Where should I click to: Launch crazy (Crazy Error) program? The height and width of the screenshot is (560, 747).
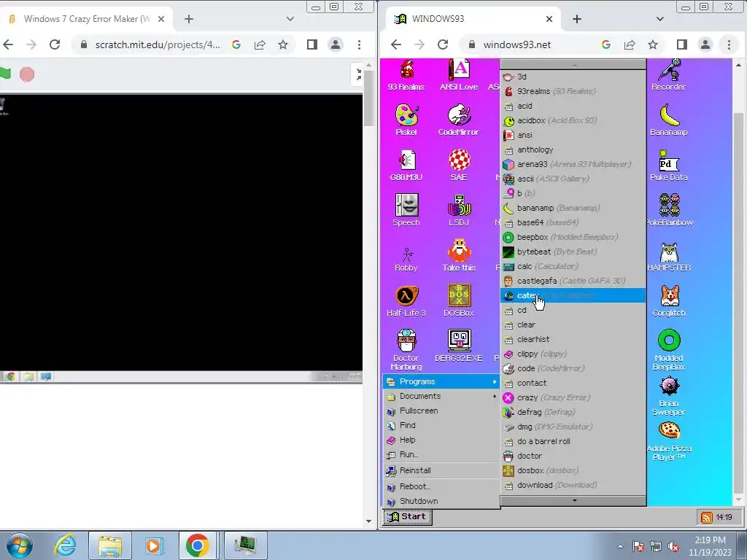click(x=573, y=397)
